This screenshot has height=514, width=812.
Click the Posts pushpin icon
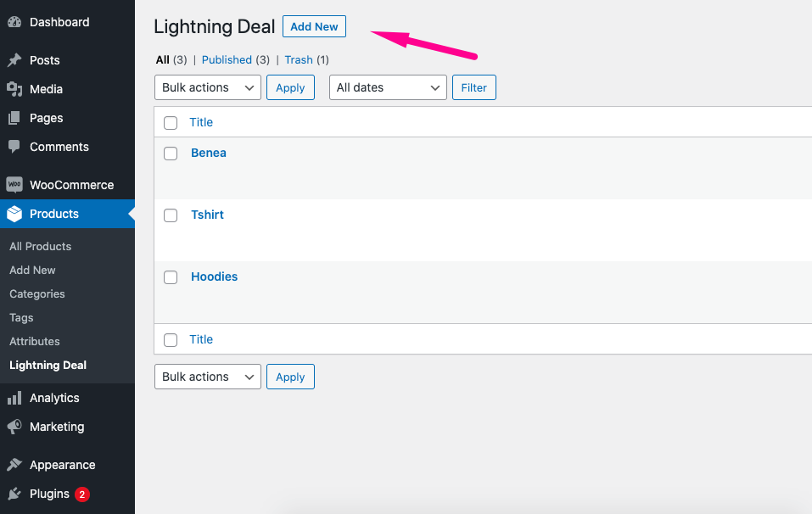[x=14, y=60]
